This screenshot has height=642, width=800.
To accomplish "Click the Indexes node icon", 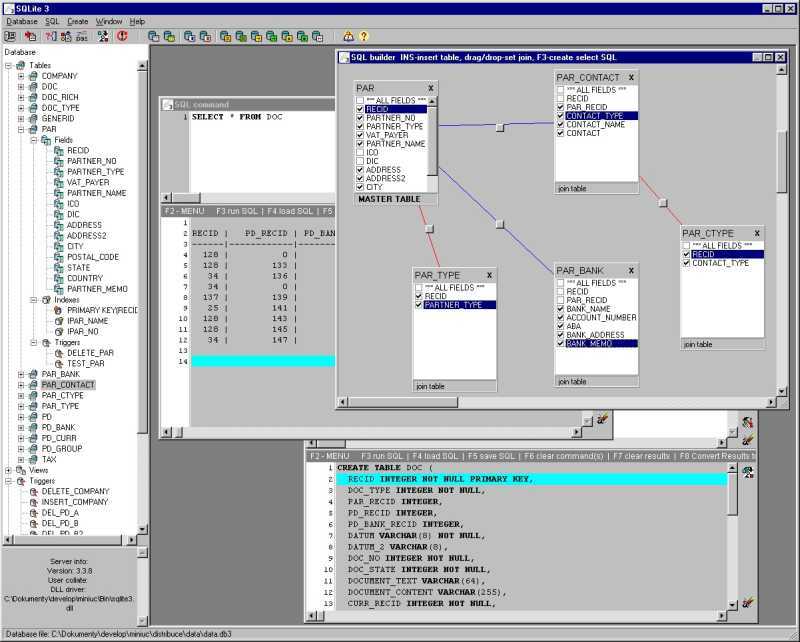I will click(46, 300).
